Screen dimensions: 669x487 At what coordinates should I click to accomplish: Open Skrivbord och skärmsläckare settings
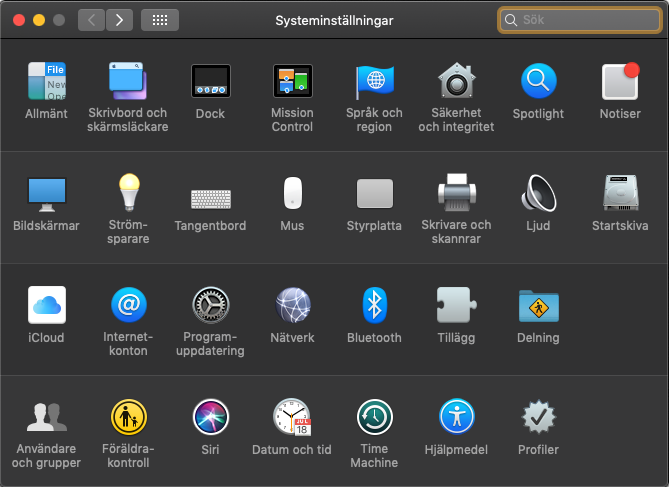(128, 81)
